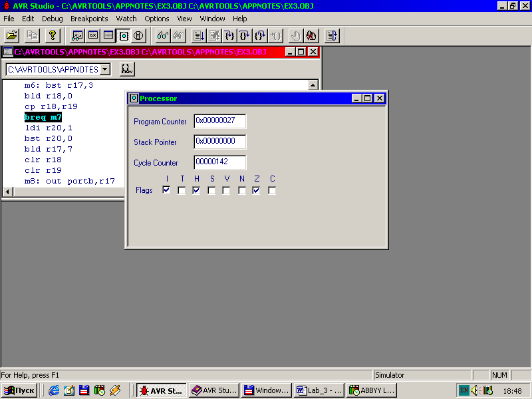Image resolution: width=532 pixels, height=399 pixels.
Task: Toggle the C flag checkbox
Action: [272, 190]
